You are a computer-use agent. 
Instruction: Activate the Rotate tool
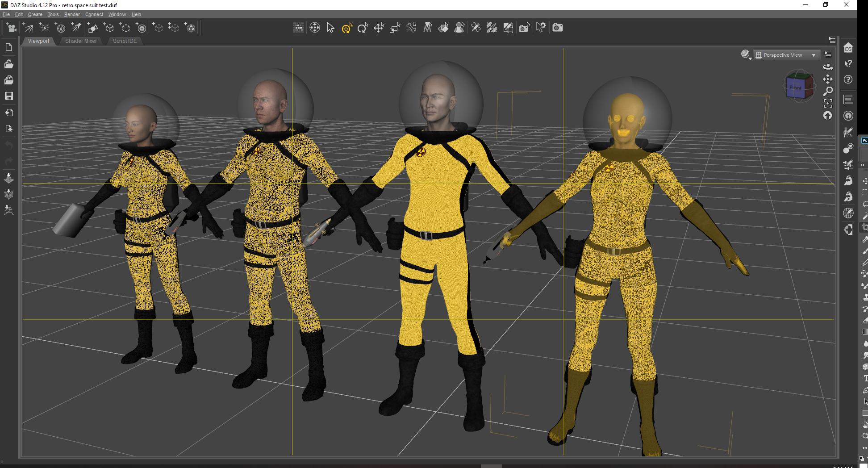(x=363, y=28)
